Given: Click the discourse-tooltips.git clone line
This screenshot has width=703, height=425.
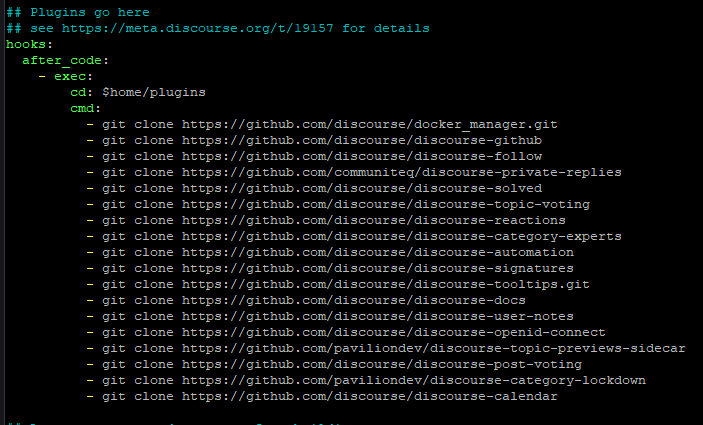Looking at the screenshot, I should click(x=338, y=284).
